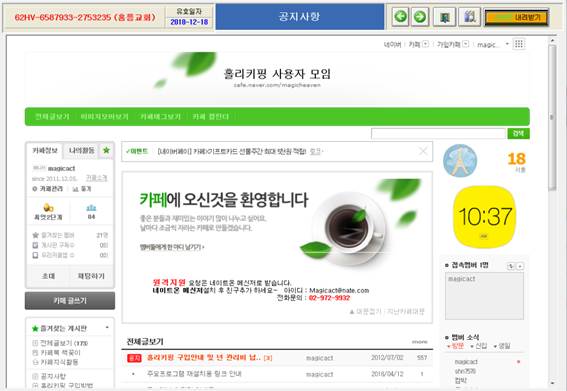
Task: Click the 2018-12-18 validity date field
Action: click(189, 22)
